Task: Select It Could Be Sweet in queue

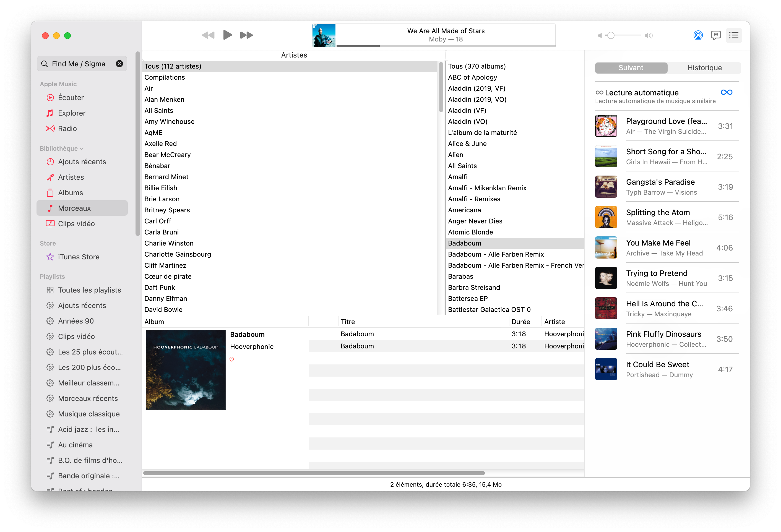Action: point(667,369)
